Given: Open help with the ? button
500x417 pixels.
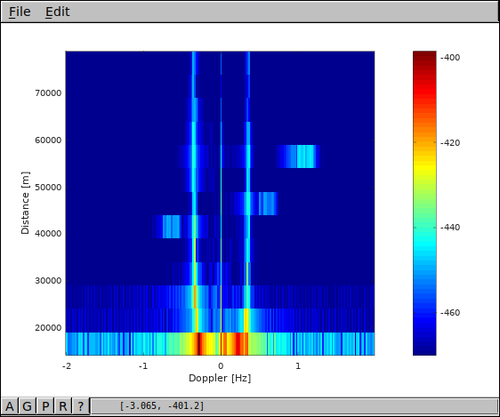Looking at the screenshot, I should 81,406.
